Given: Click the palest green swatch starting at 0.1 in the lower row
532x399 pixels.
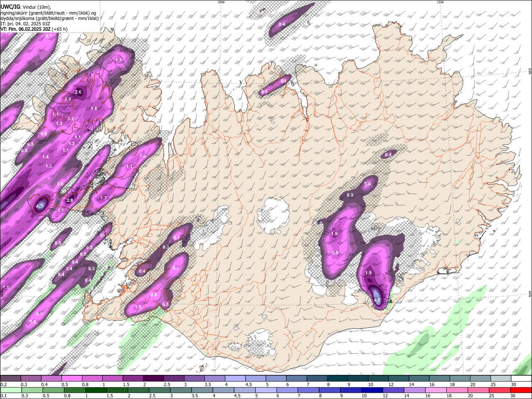Looking at the screenshot, I should (11, 390).
